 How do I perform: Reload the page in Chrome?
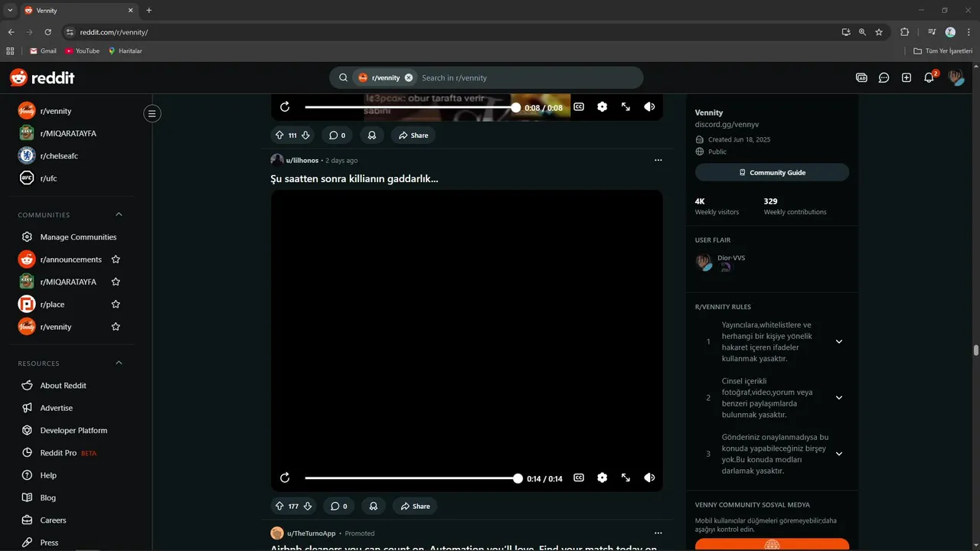[x=47, y=32]
